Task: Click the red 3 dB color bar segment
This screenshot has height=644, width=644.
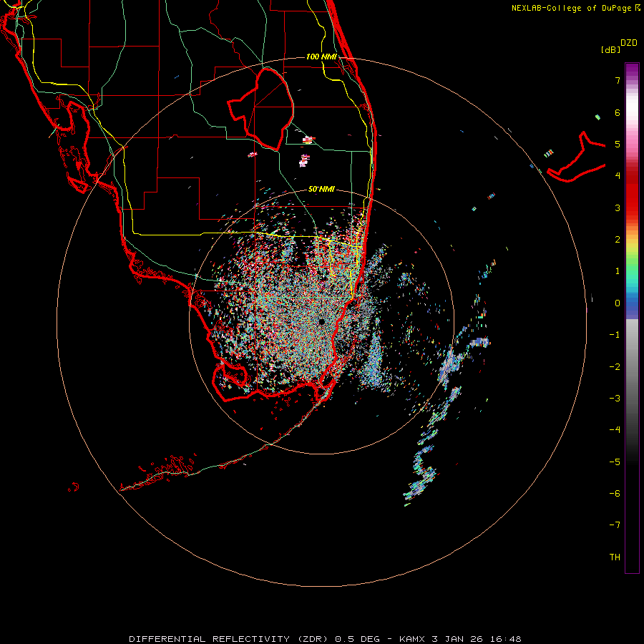Action: pos(632,205)
